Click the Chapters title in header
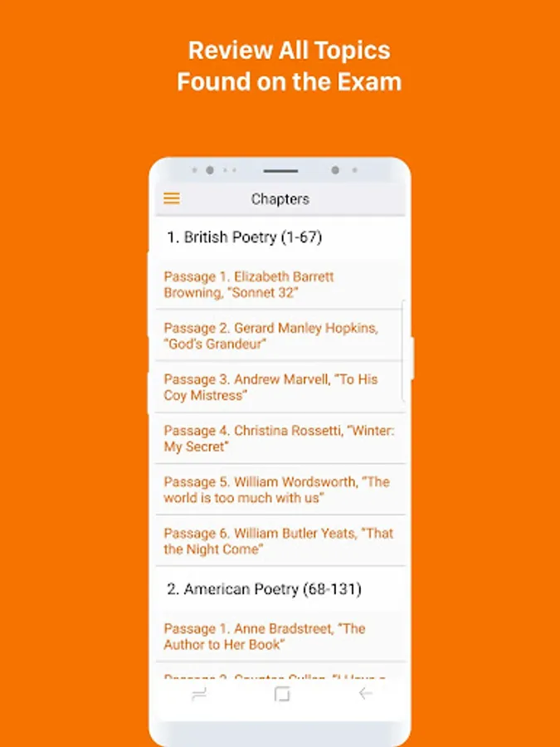The image size is (560, 747). (x=280, y=198)
